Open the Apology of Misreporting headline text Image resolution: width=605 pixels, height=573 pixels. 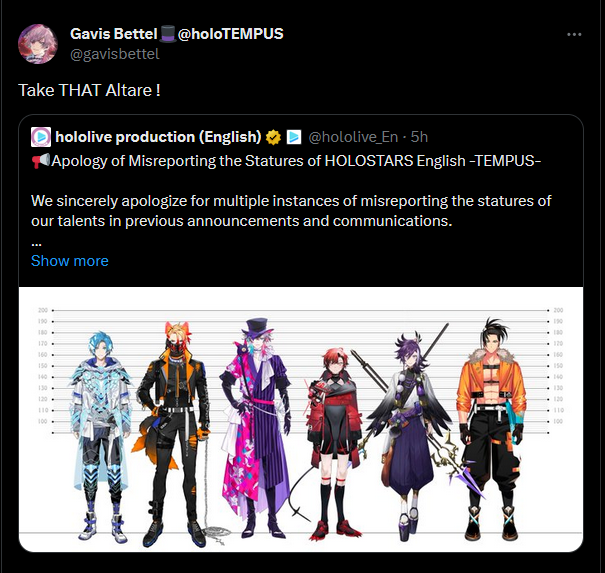[x=296, y=161]
